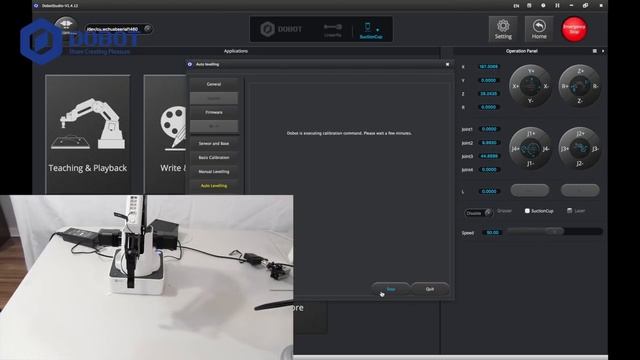This screenshot has width=640, height=360.
Task: Click the second grey L jog button
Action: (x=580, y=190)
